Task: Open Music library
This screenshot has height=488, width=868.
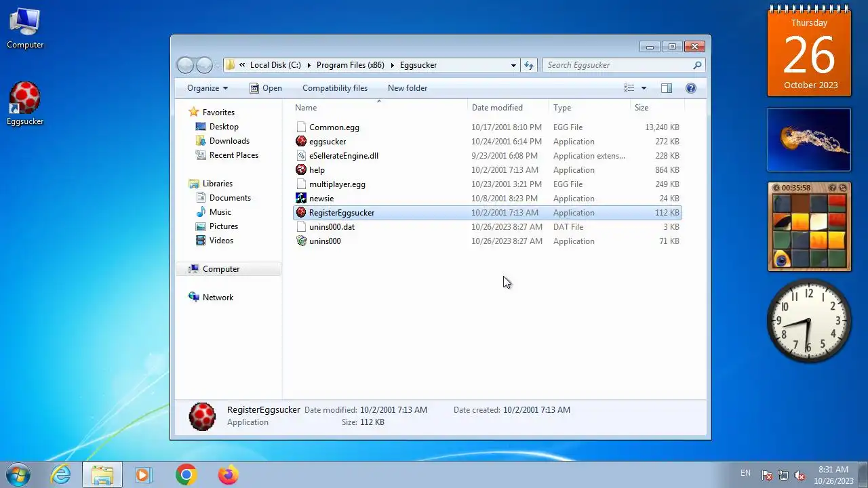Action: (x=220, y=211)
